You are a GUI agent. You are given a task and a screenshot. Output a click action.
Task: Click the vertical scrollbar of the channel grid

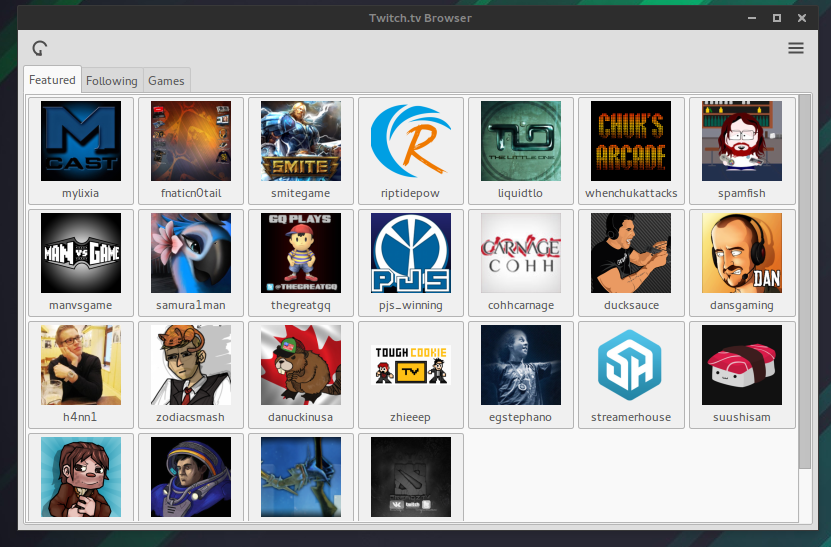pyautogui.click(x=805, y=281)
